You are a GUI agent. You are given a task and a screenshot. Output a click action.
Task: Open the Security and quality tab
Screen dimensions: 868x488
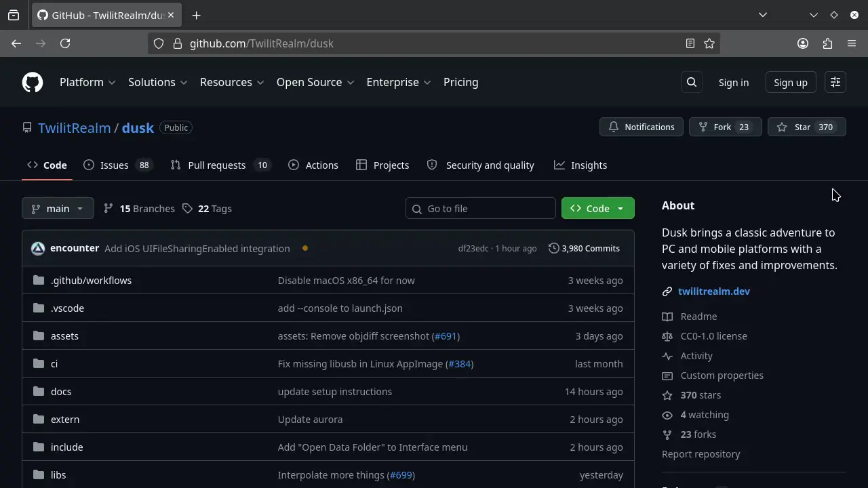coord(481,165)
